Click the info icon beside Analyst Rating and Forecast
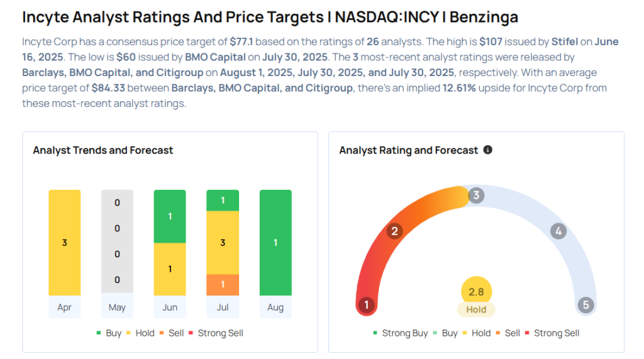Screen dimensions: 644x359 487,150
